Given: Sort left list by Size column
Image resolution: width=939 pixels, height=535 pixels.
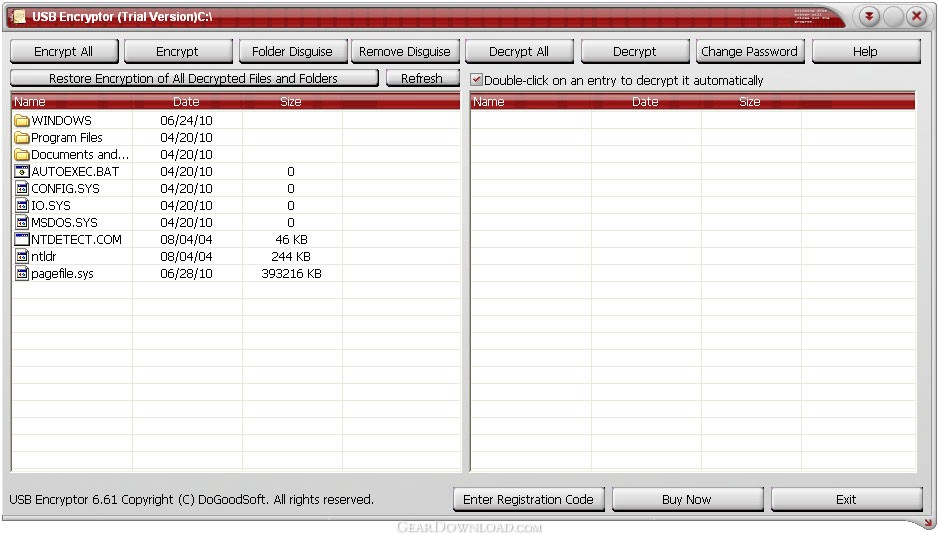Looking at the screenshot, I should click(292, 102).
